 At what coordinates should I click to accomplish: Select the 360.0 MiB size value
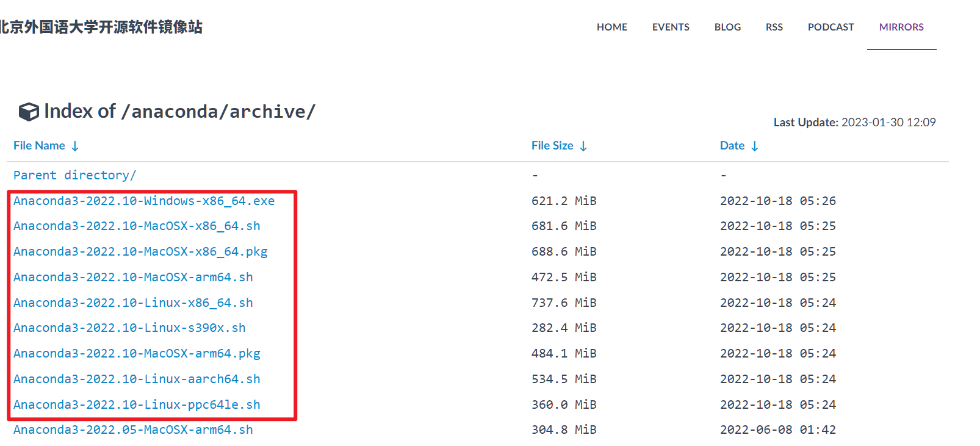(564, 405)
